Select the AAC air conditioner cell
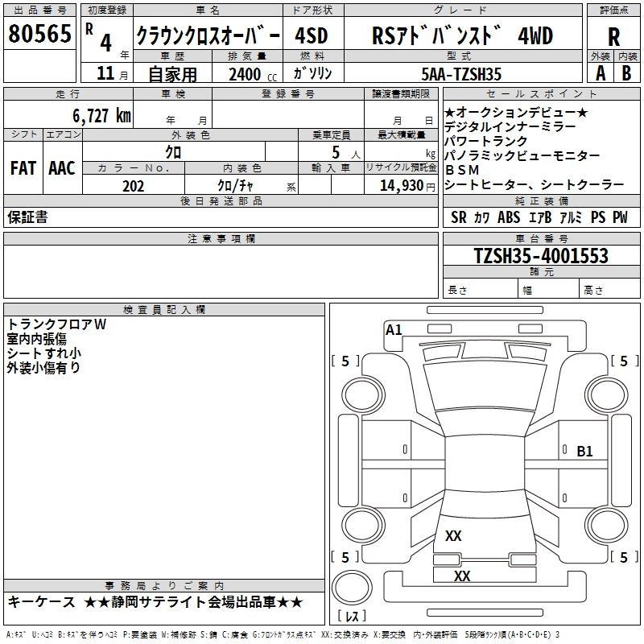644x644 pixels. [x=62, y=168]
